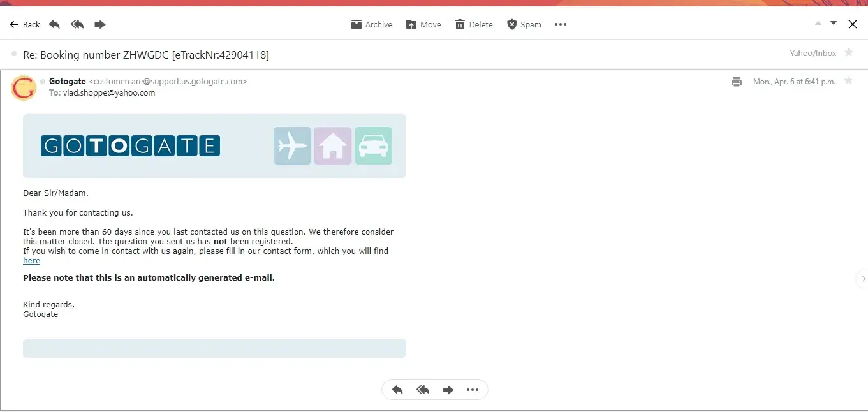Click the Yahoo/Inbox folder label
This screenshot has width=868, height=412.
click(x=813, y=54)
